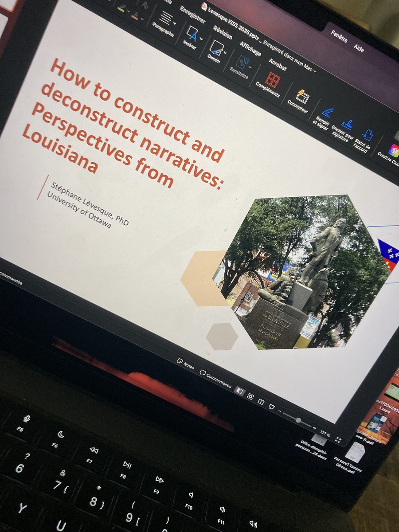399x532 pixels.
Task: Open the Acrobat ribbon tab
Action: coord(278,64)
